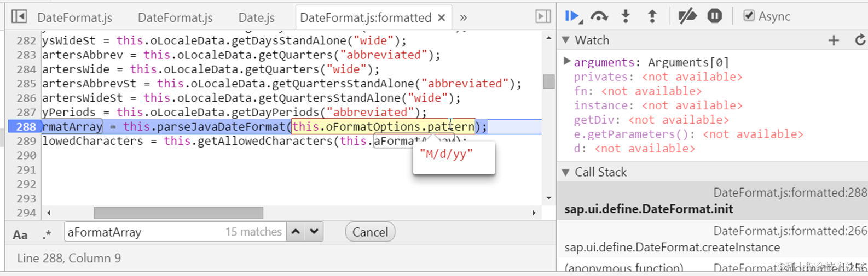
Task: Show more tabs with chevron
Action: [464, 17]
